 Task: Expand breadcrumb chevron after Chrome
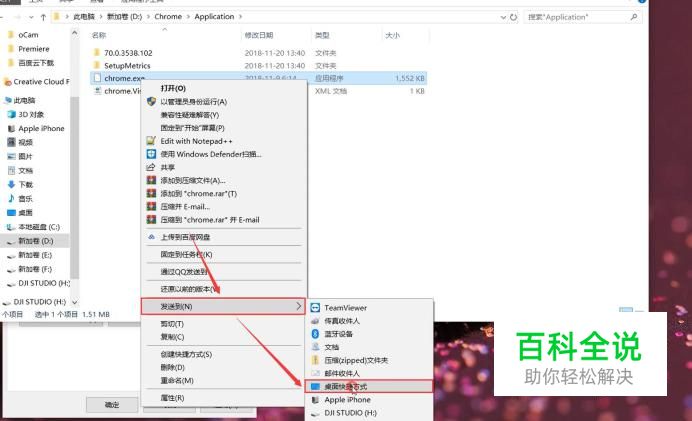pyautogui.click(x=188, y=17)
